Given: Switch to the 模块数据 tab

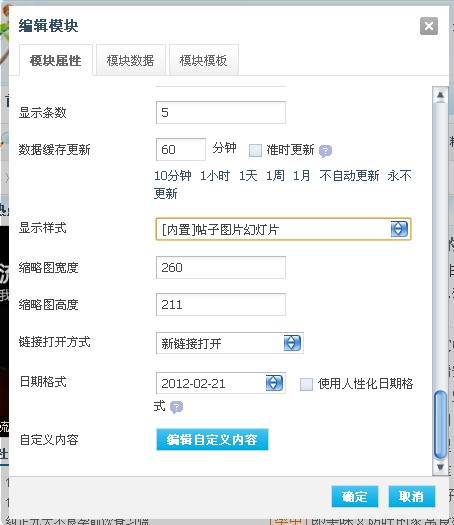Looking at the screenshot, I should 131,60.
